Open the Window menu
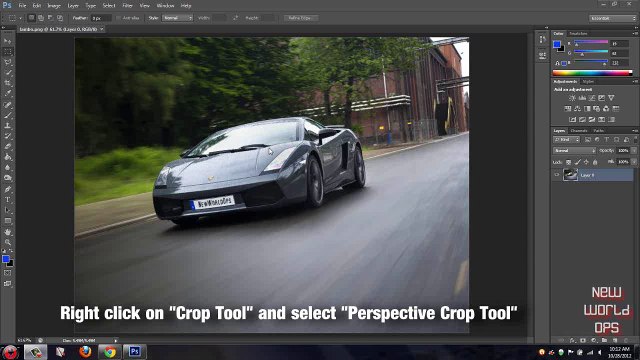This screenshot has height=360, width=640. (165, 6)
